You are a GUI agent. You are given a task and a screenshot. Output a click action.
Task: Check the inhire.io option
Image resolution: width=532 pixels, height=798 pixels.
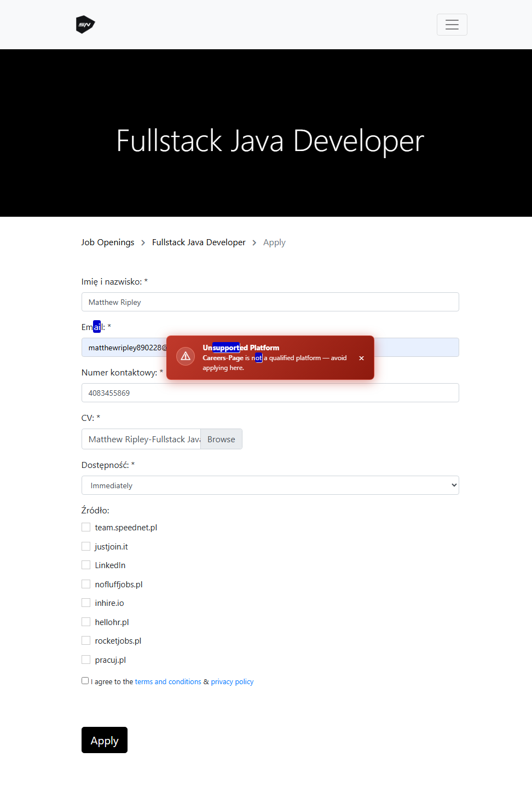(x=86, y=603)
